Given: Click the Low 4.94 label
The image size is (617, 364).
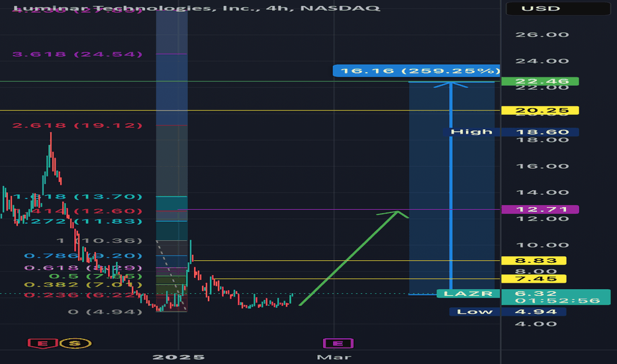Looking at the screenshot, I should pos(508,312).
